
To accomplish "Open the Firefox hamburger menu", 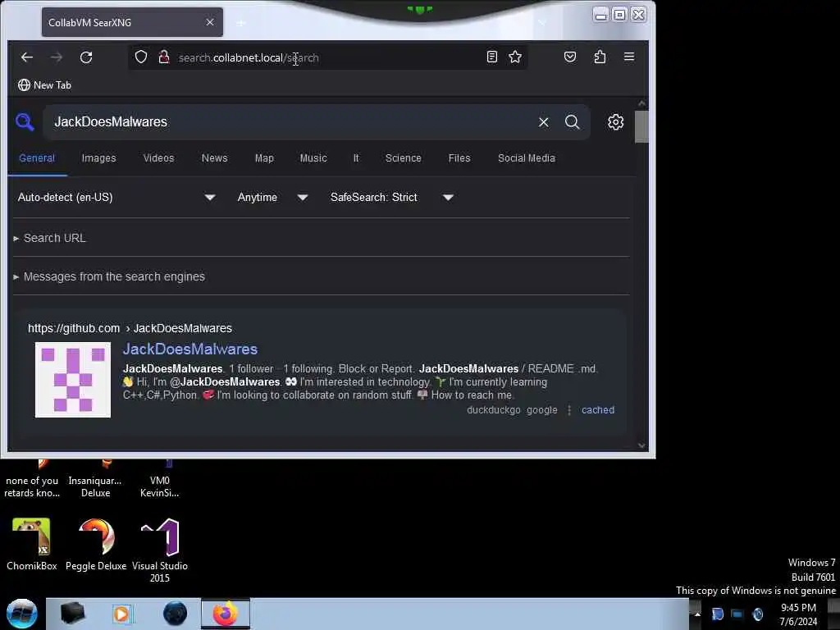I will [629, 57].
